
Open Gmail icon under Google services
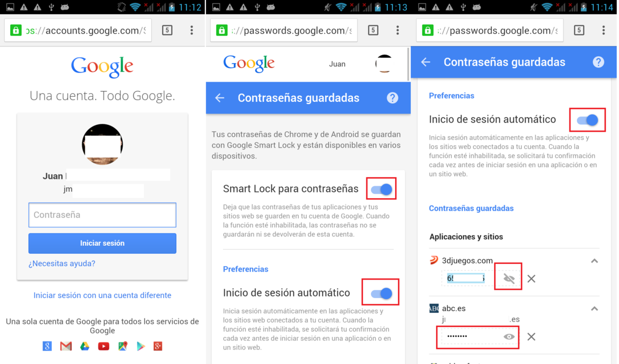66,346
